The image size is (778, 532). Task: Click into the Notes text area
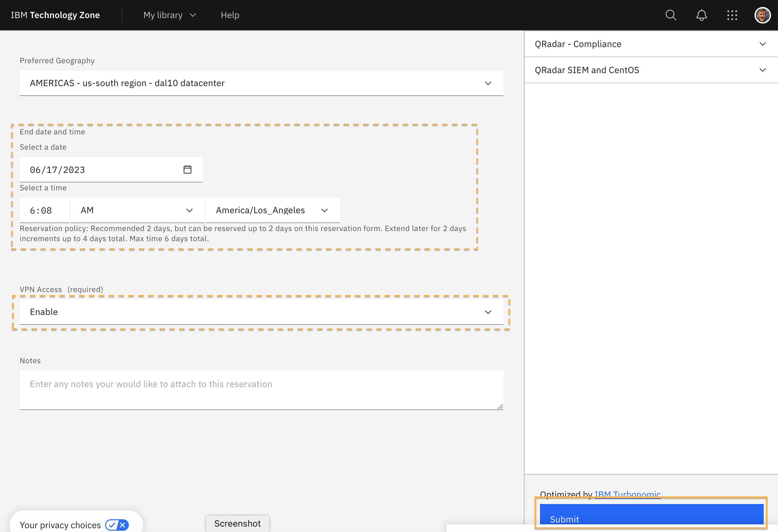261,390
